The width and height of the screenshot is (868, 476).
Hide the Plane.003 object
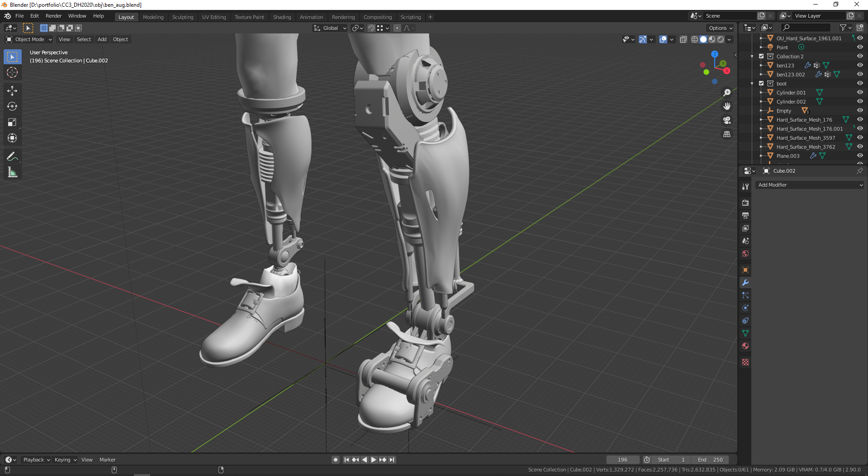[x=860, y=156]
